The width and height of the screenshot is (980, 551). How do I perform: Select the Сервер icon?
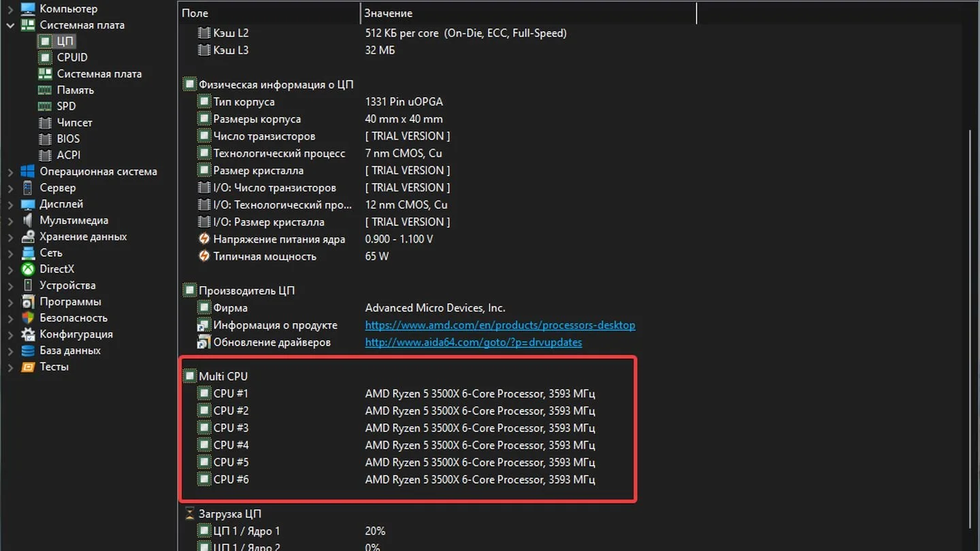coord(28,188)
